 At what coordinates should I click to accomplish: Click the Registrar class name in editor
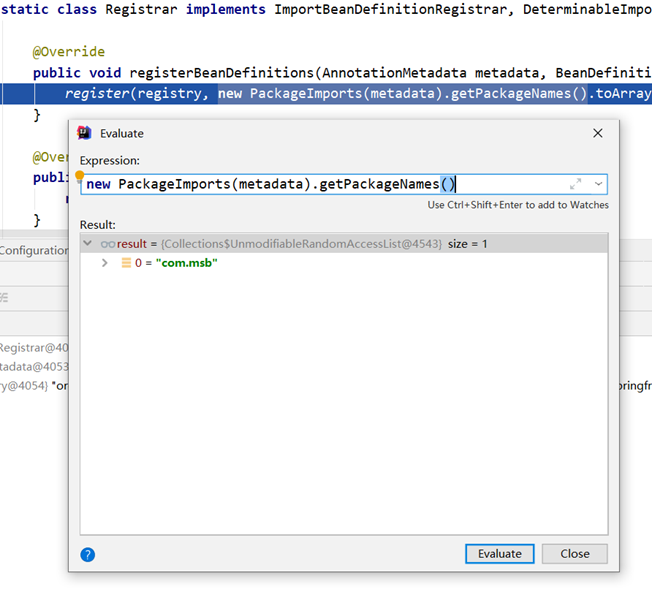click(141, 9)
